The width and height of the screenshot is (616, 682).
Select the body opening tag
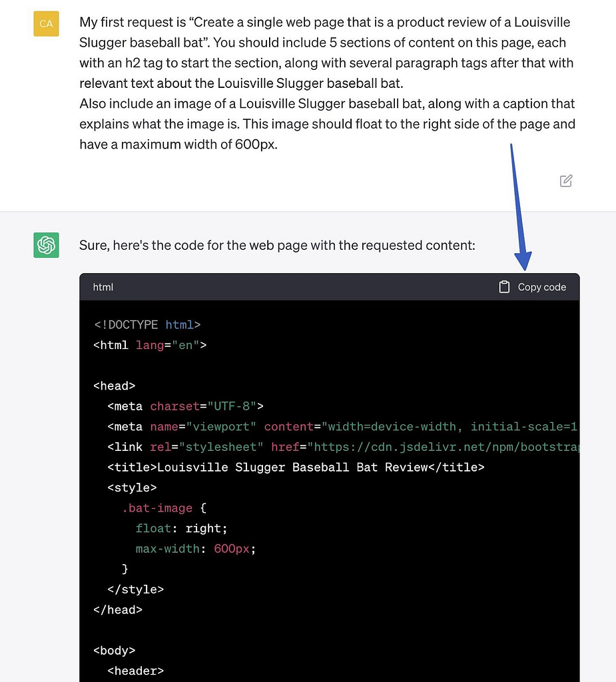(x=115, y=650)
